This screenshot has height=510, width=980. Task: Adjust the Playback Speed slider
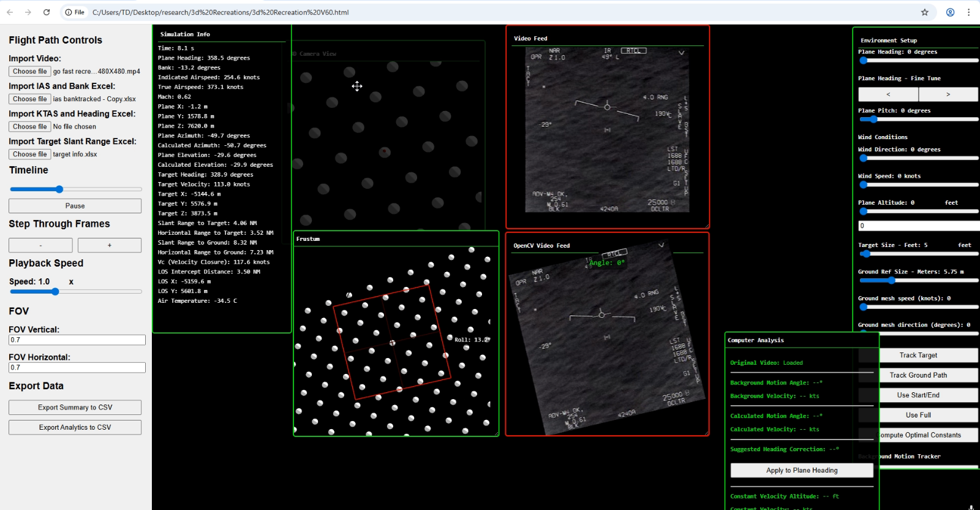75,292
